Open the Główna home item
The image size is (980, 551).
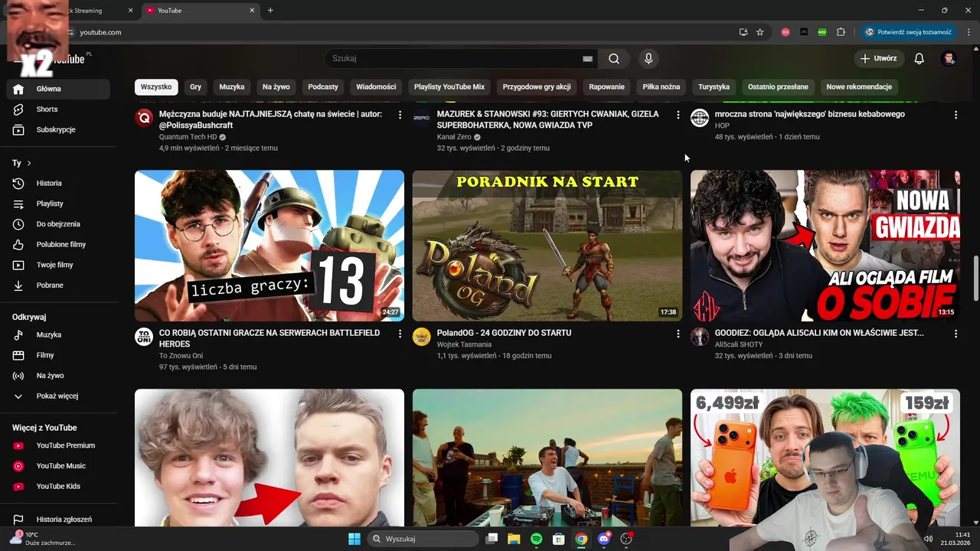[59, 89]
